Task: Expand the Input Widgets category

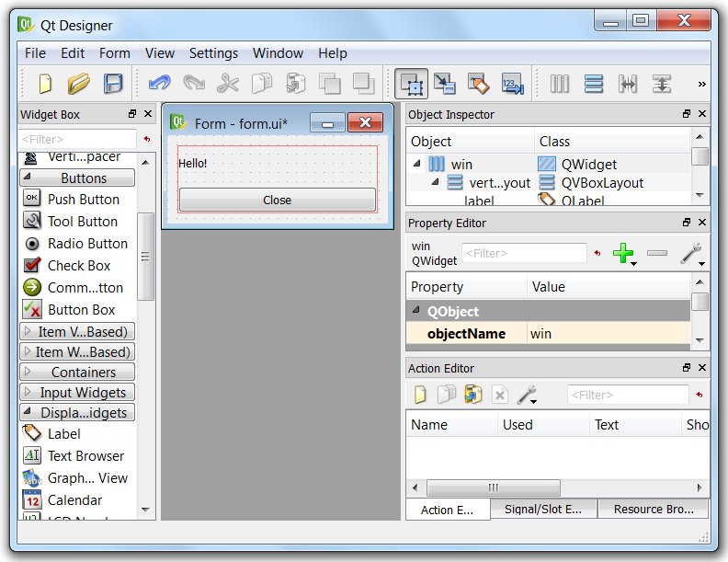Action: click(x=77, y=393)
